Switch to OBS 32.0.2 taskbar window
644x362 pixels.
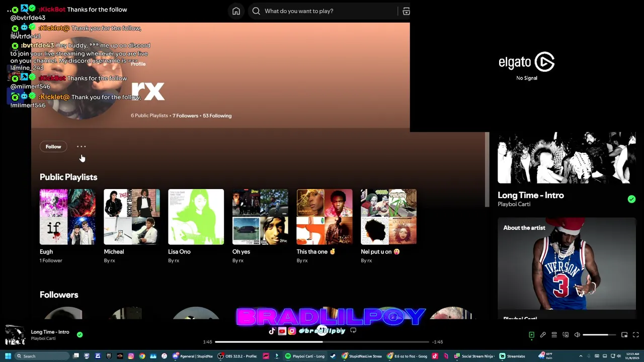(237, 356)
